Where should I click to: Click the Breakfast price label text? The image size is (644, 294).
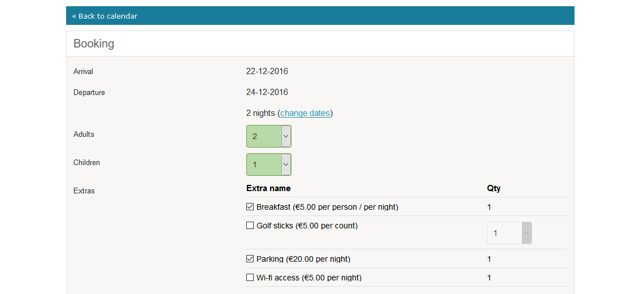click(327, 207)
